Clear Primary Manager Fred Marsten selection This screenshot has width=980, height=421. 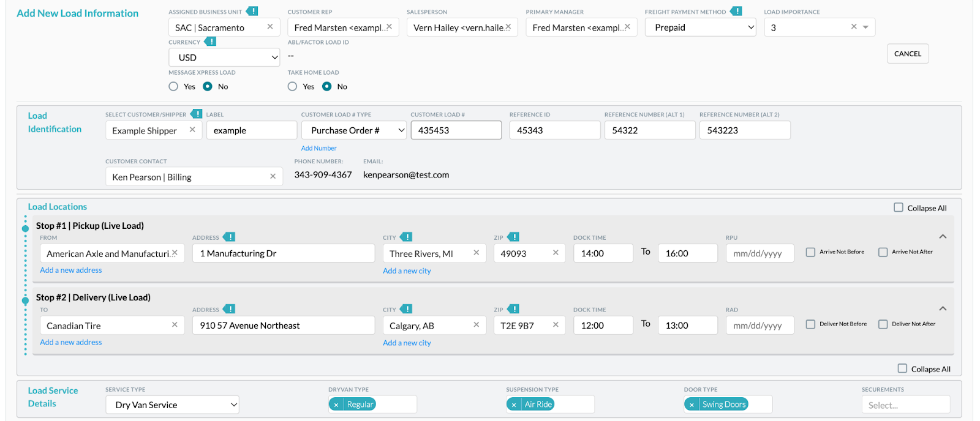(x=627, y=27)
